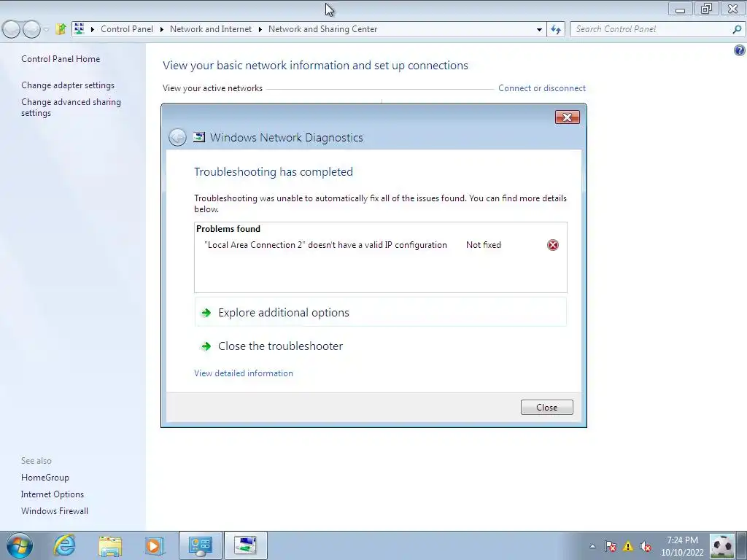
Task: Go to Network and Internet breadcrumb
Action: 211,29
